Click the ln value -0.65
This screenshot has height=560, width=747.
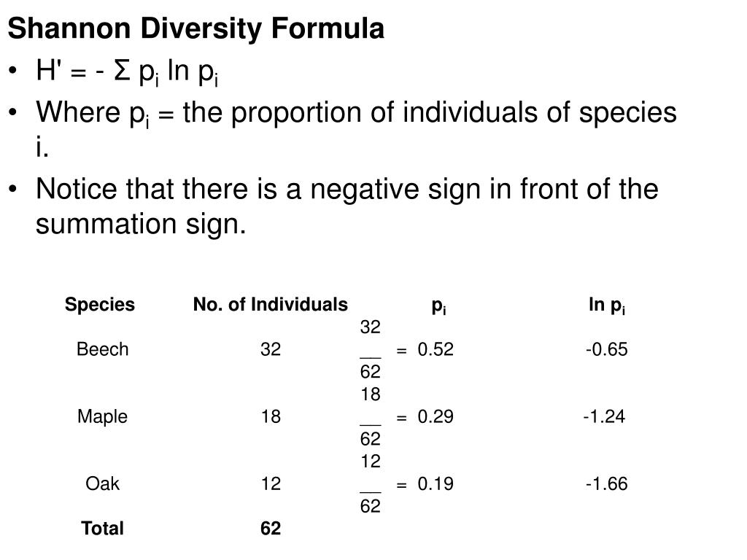(x=606, y=349)
